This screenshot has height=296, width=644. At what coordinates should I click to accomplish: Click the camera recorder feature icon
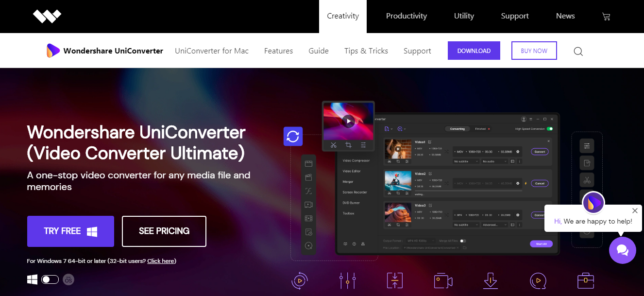click(443, 280)
